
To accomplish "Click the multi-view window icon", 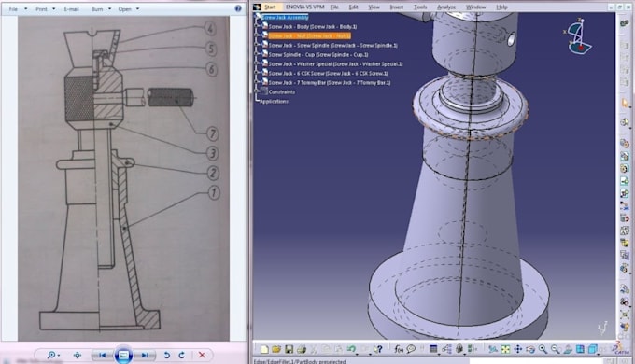I will click(x=580, y=349).
